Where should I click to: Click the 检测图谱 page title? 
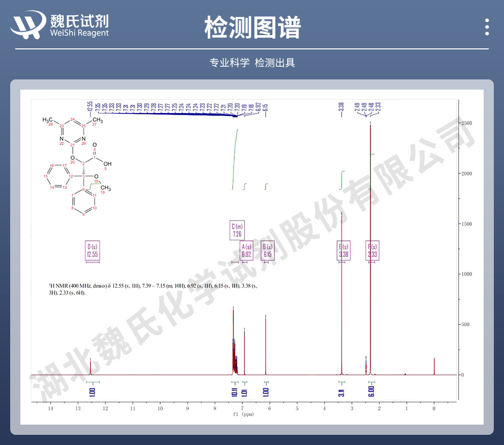pos(252,27)
